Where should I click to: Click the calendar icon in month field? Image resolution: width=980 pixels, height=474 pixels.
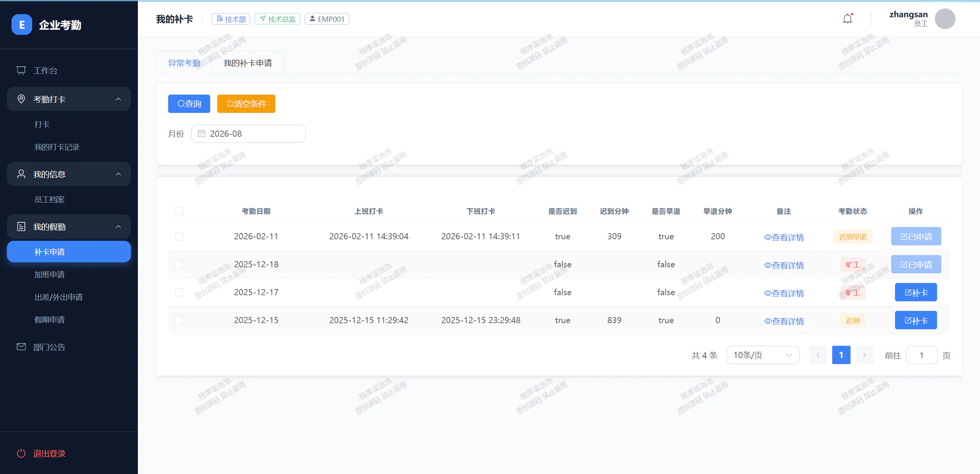click(201, 134)
